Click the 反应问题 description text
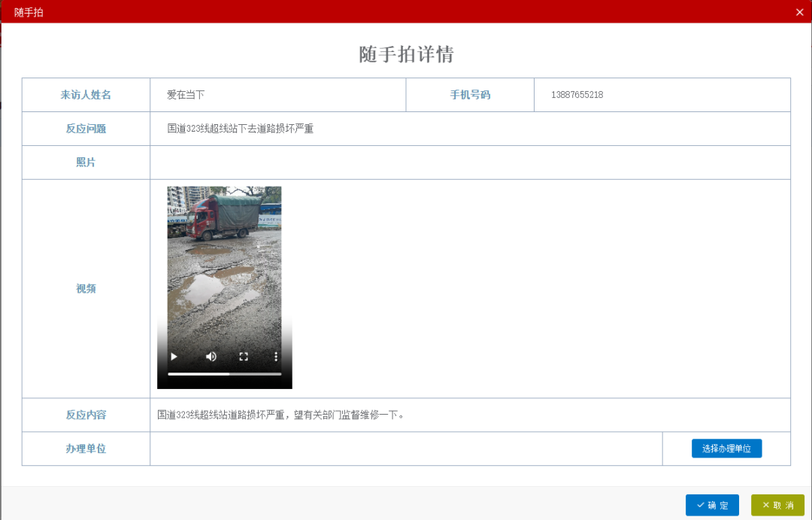 [x=240, y=129]
